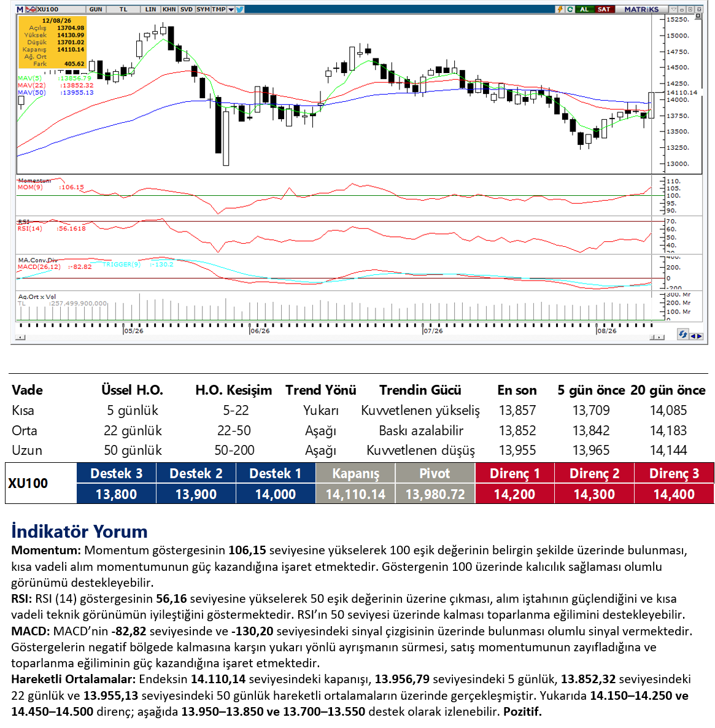Switch currency with the TL button
The height and width of the screenshot is (728, 715).
pos(123,9)
